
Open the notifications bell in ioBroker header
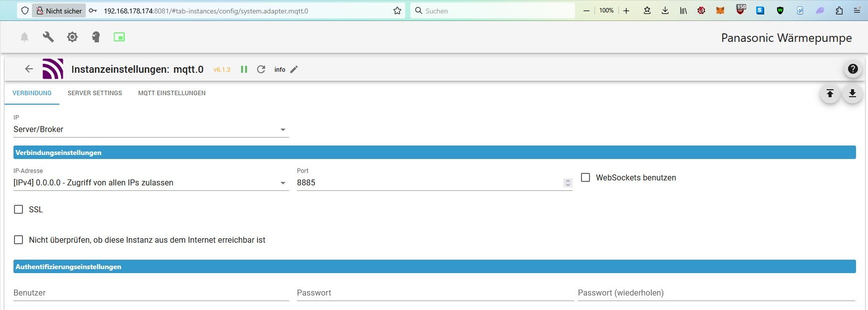pos(24,37)
